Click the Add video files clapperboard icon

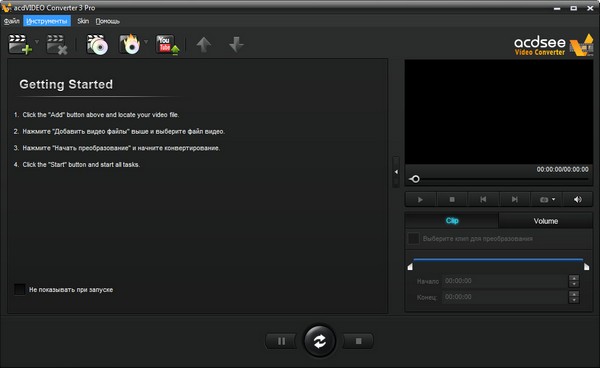pos(20,44)
